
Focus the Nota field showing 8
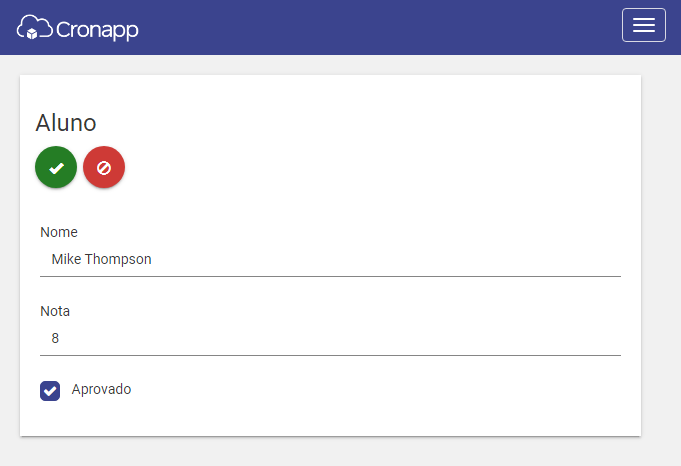pos(331,338)
